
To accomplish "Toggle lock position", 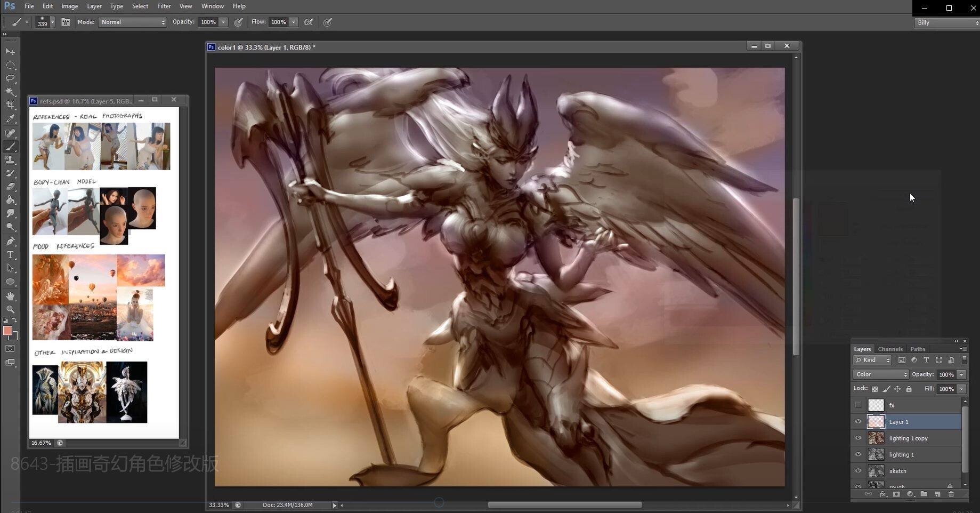I will pyautogui.click(x=897, y=389).
